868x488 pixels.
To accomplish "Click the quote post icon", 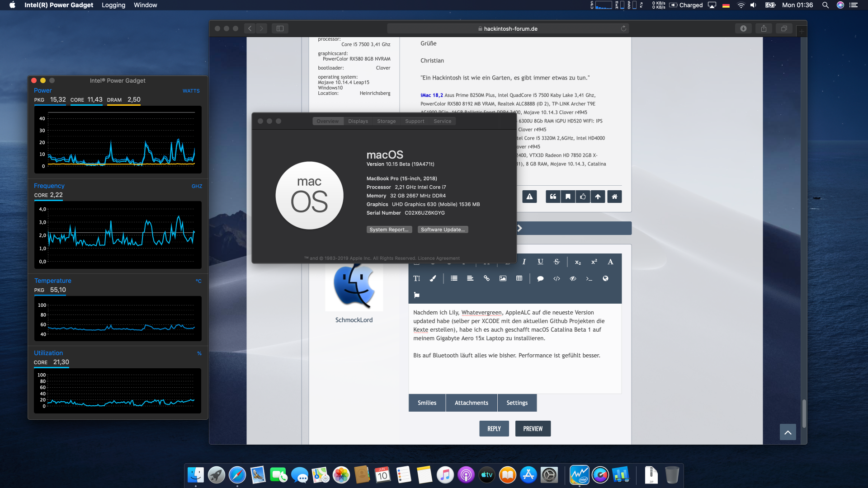I will 552,197.
